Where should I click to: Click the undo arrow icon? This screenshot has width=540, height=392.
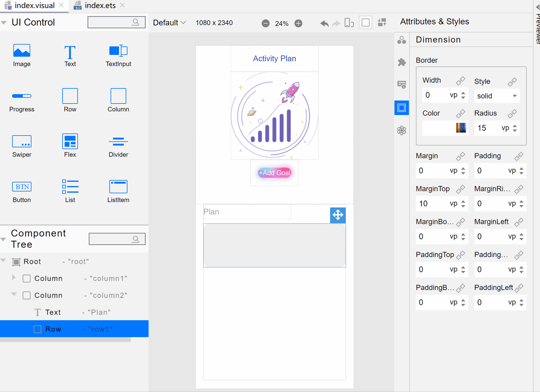tap(324, 23)
